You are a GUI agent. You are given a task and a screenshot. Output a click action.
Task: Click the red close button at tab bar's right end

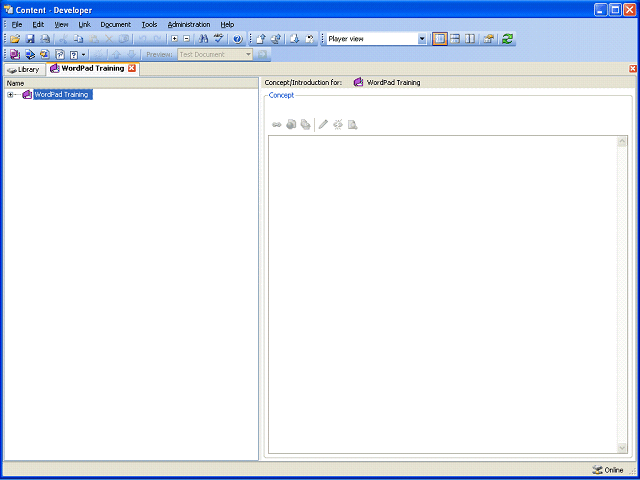coord(633,69)
